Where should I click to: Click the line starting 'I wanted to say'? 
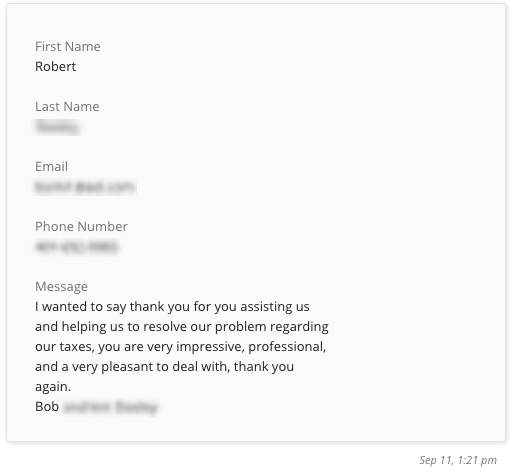click(x=172, y=306)
